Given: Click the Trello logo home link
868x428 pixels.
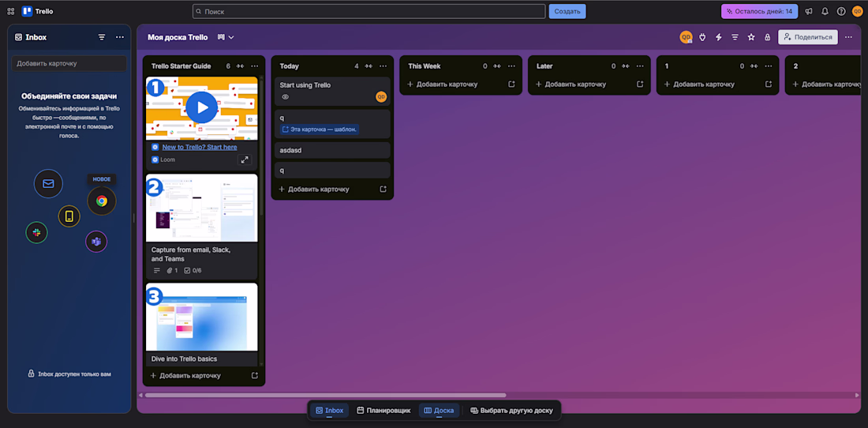Looking at the screenshot, I should 38,11.
